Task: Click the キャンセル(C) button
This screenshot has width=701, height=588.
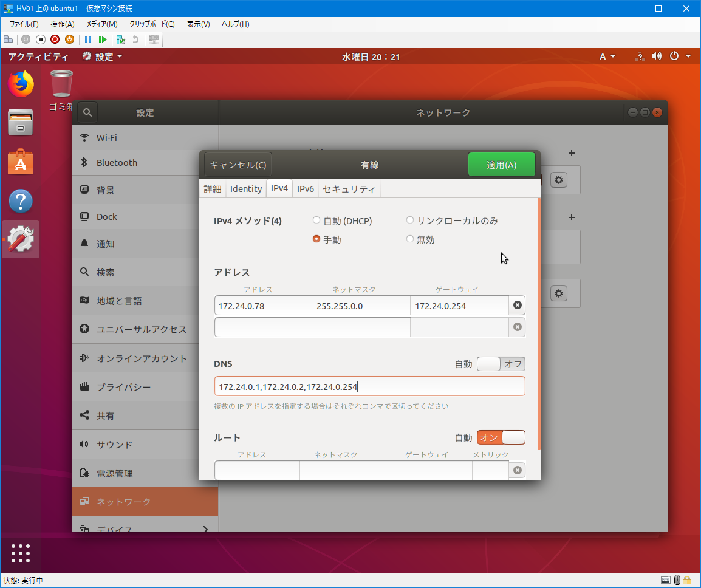Action: pyautogui.click(x=238, y=165)
